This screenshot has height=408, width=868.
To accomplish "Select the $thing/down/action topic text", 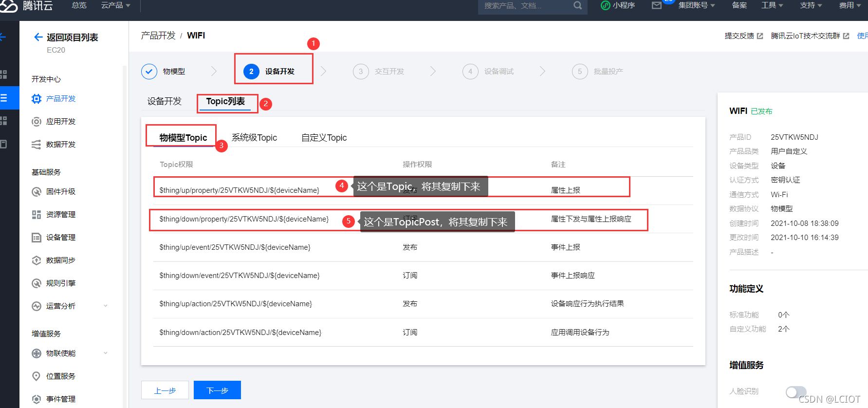I will coord(240,333).
